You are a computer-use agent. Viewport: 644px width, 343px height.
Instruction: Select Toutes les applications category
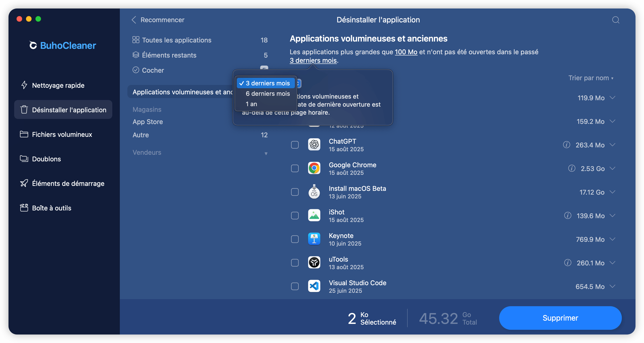[x=200, y=40]
